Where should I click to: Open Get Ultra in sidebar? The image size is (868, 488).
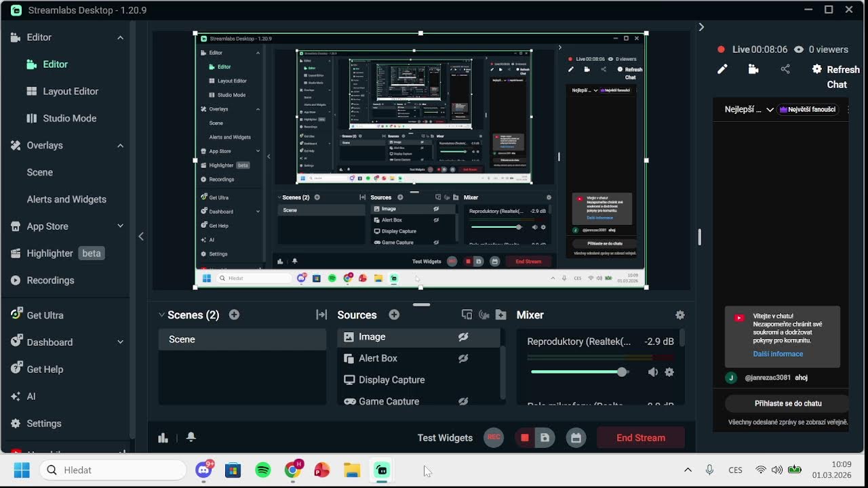(37, 315)
